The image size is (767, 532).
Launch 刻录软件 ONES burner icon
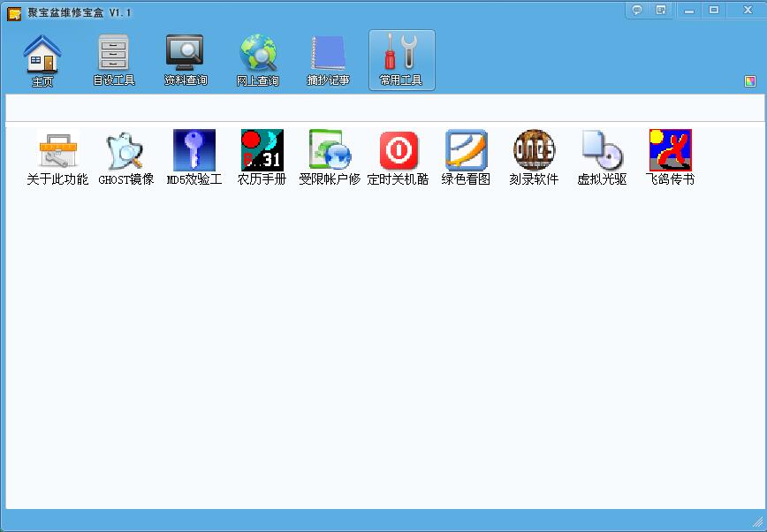[x=534, y=157]
